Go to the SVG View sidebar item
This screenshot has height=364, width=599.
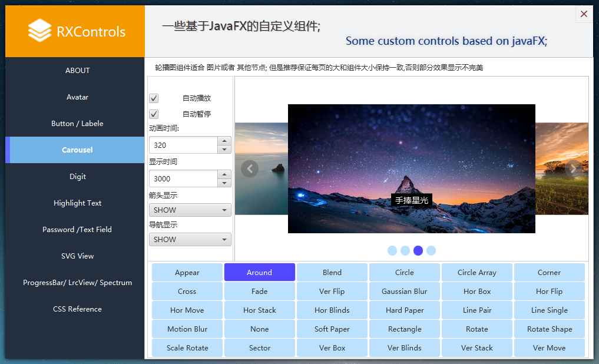click(x=77, y=256)
